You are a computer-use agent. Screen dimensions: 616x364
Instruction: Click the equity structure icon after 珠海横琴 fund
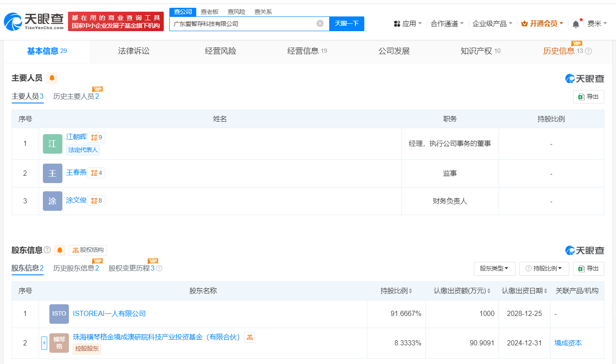(250, 337)
